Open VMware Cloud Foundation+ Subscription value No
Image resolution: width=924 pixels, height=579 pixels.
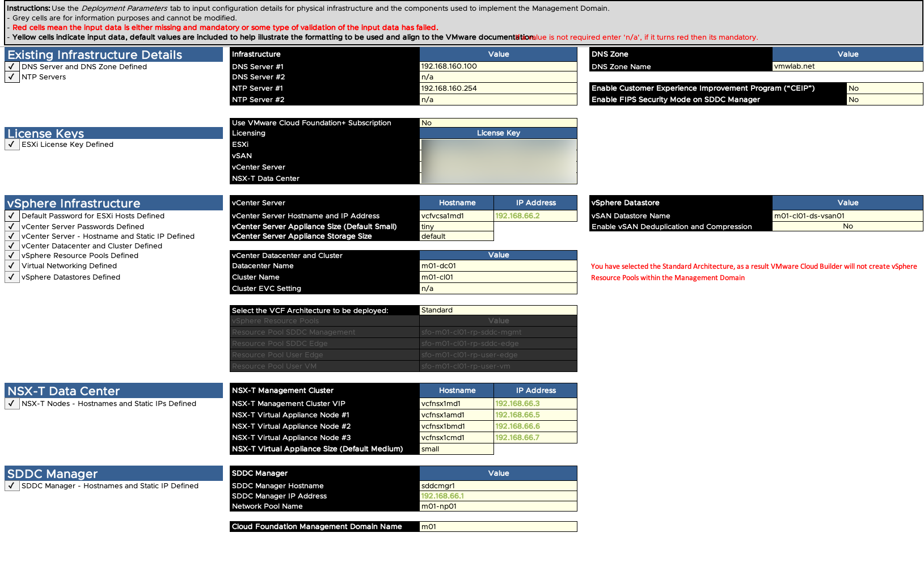point(498,123)
